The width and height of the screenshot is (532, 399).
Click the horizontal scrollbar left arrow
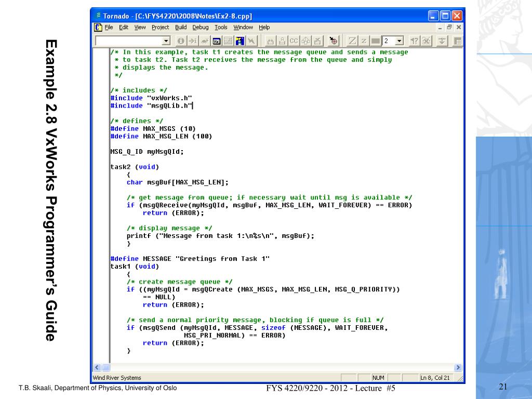97,367
